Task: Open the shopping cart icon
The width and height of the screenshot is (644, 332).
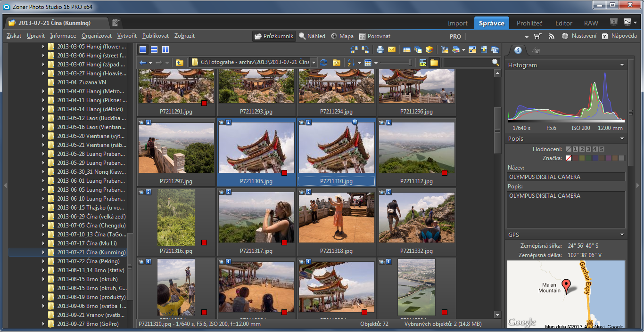Action: [537, 36]
